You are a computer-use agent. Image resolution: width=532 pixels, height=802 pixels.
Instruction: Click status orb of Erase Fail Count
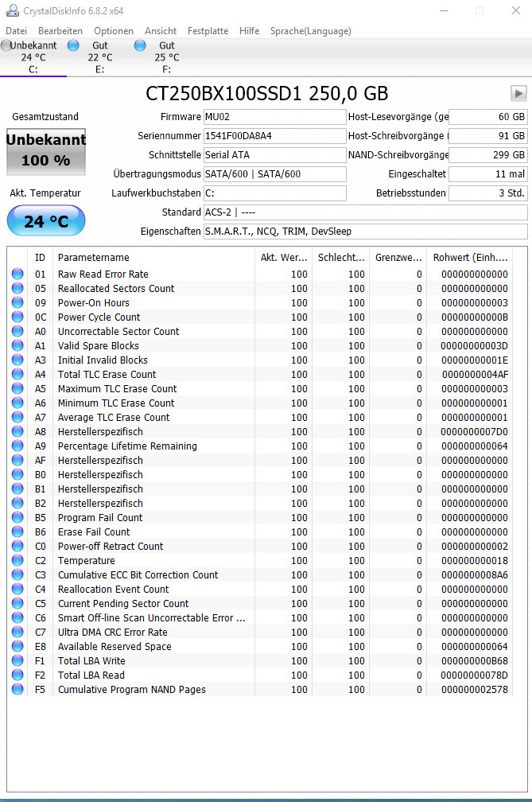click(17, 531)
